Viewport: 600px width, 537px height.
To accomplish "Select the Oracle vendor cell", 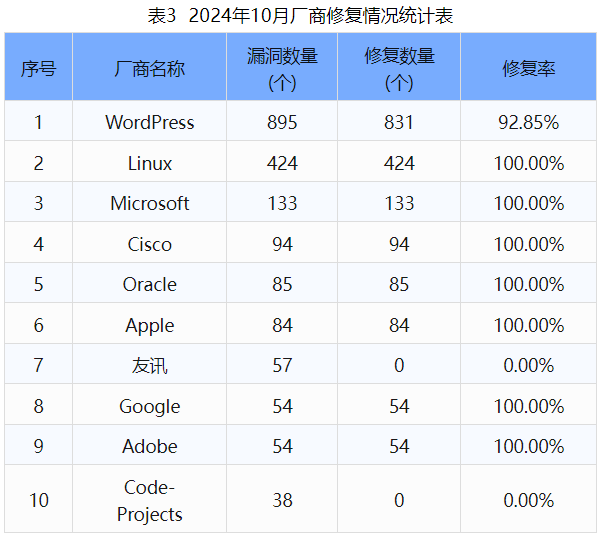I will pos(150,284).
